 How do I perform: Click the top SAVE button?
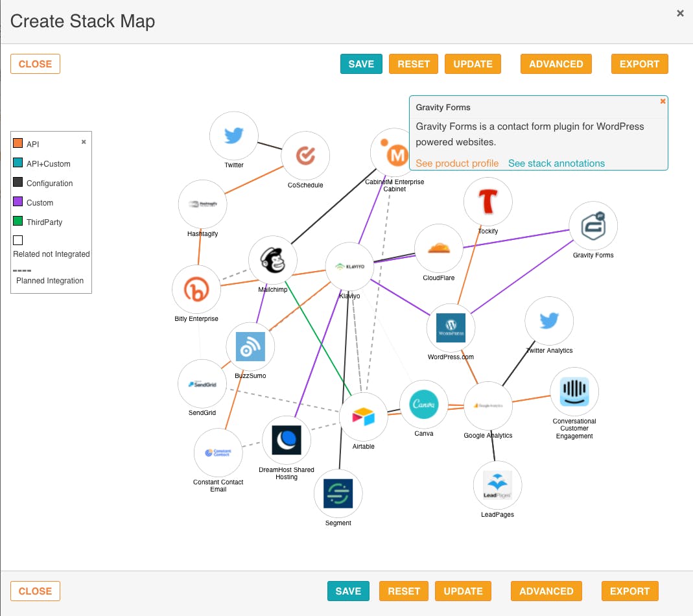coord(361,64)
